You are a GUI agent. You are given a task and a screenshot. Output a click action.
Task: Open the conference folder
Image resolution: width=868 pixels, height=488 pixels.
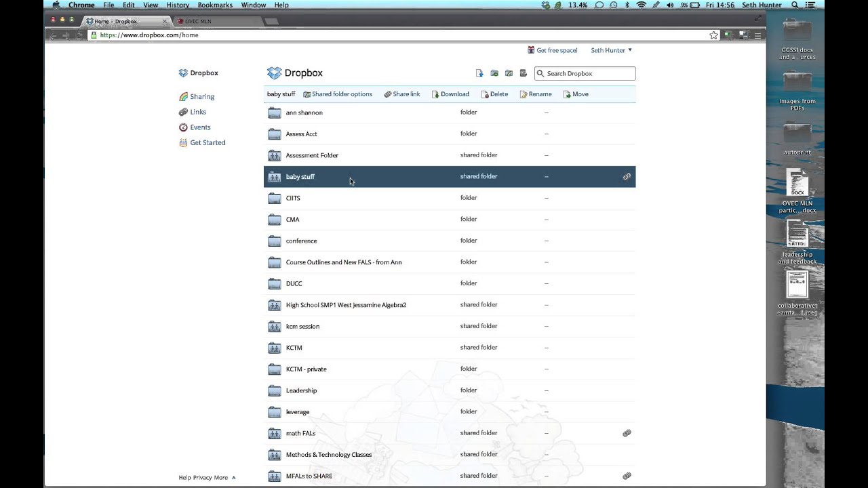tap(301, 241)
